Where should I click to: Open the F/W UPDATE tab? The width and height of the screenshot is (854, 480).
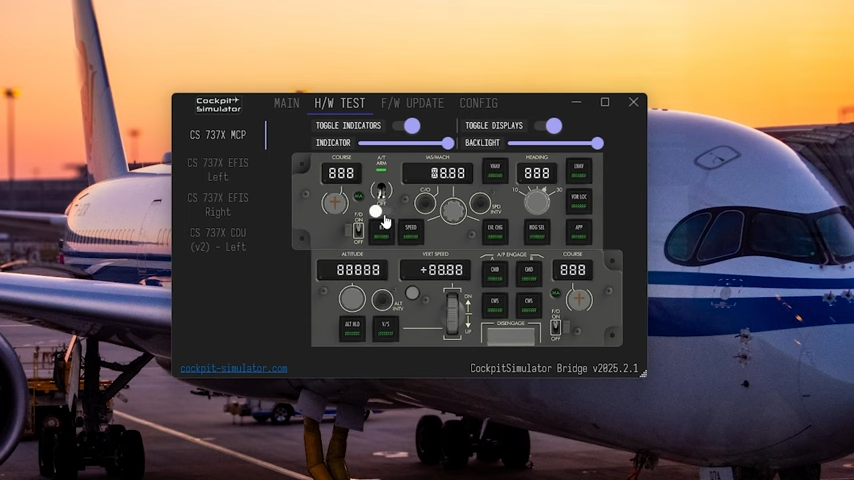pos(412,103)
